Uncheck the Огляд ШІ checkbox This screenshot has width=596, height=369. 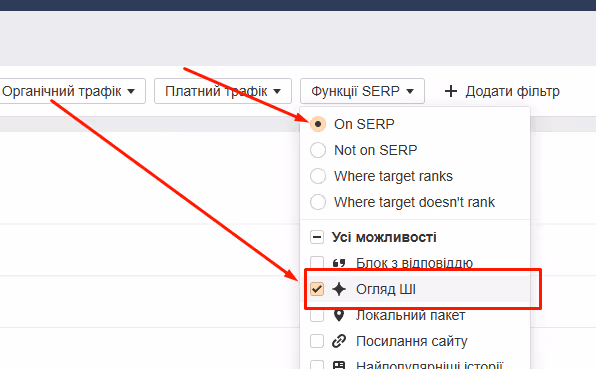pos(317,289)
